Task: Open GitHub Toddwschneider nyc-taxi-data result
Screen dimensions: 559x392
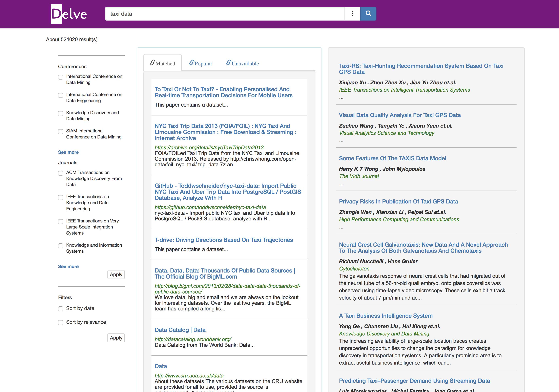Action: pos(228,192)
